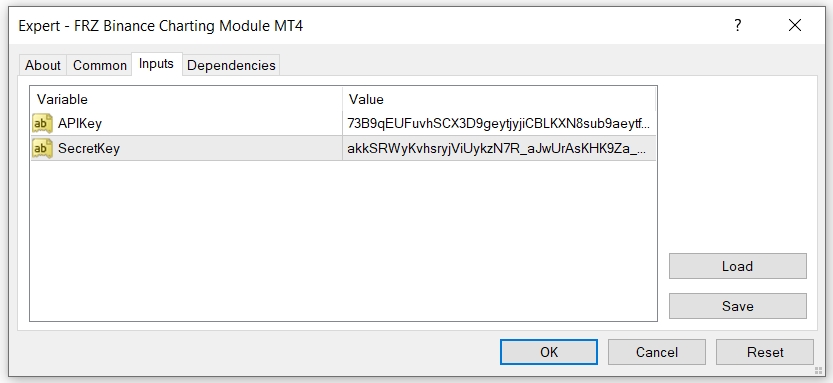Open the About tab
Image resolution: width=833 pixels, height=383 pixels.
tap(42, 65)
